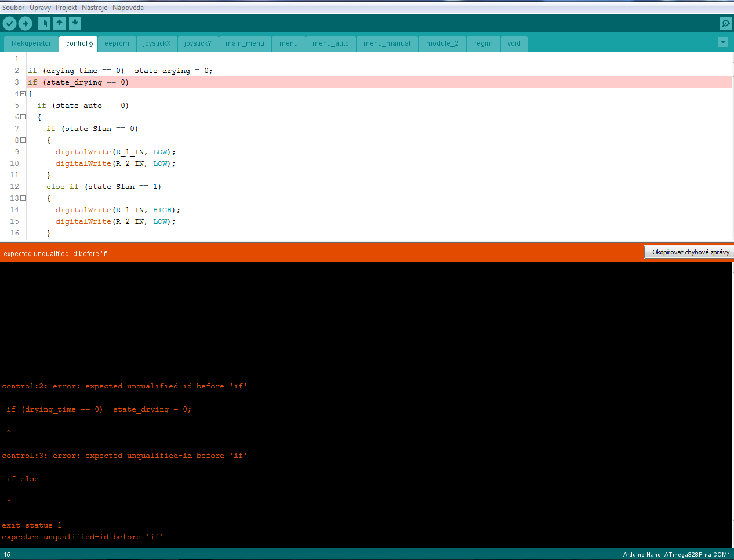Click the Verify sketch checkmark icon

point(10,23)
